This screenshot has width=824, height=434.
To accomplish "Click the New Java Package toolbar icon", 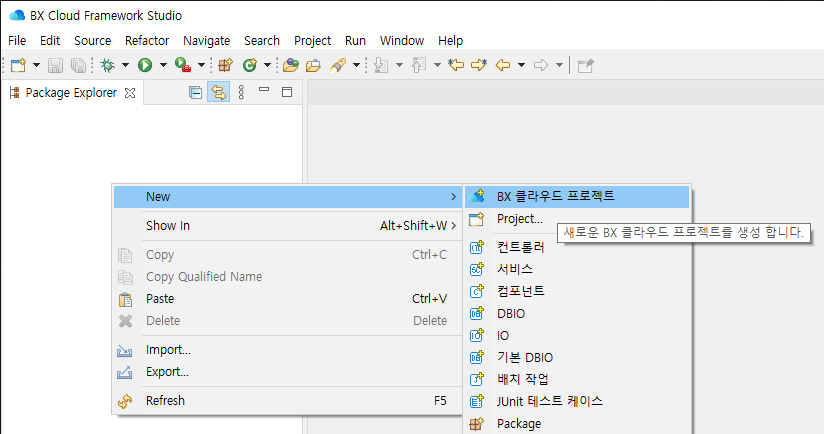I will 225,65.
